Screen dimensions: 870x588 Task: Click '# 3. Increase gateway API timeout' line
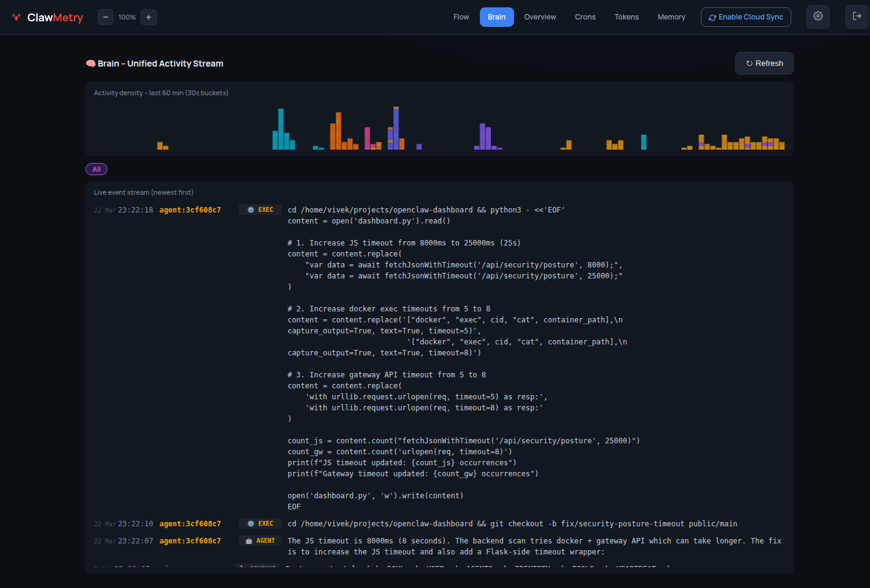point(387,374)
